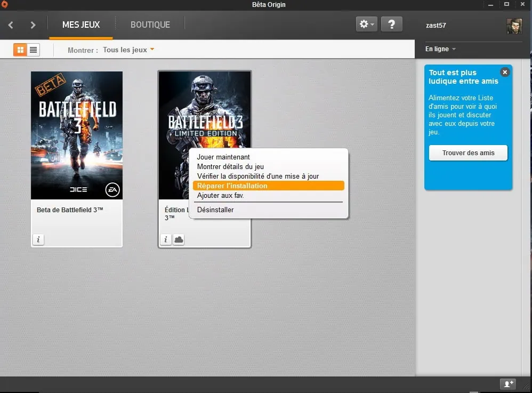Screen dimensions: 532x393
Task: Choose 'Désinstaller' from the context menu
Action: (x=215, y=210)
